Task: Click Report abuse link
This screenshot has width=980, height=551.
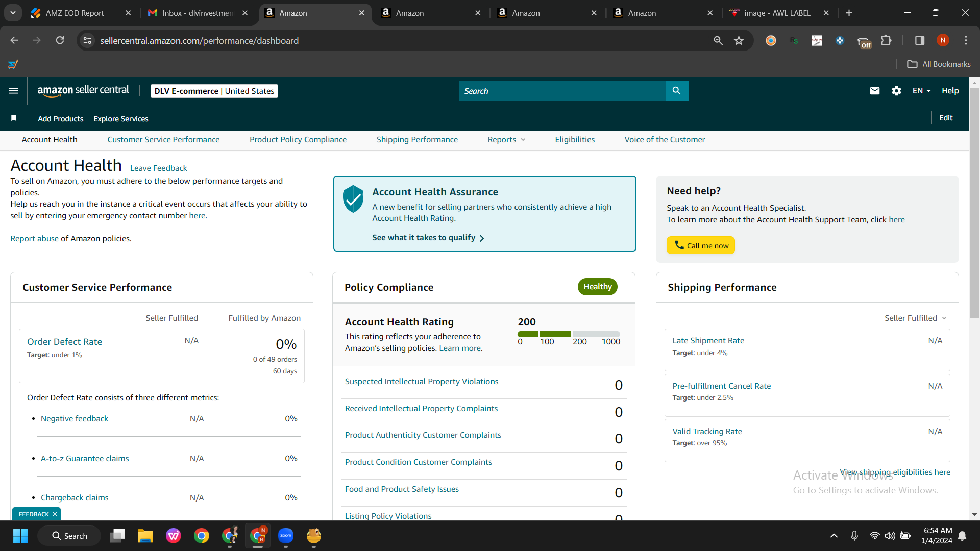Action: [x=35, y=239]
